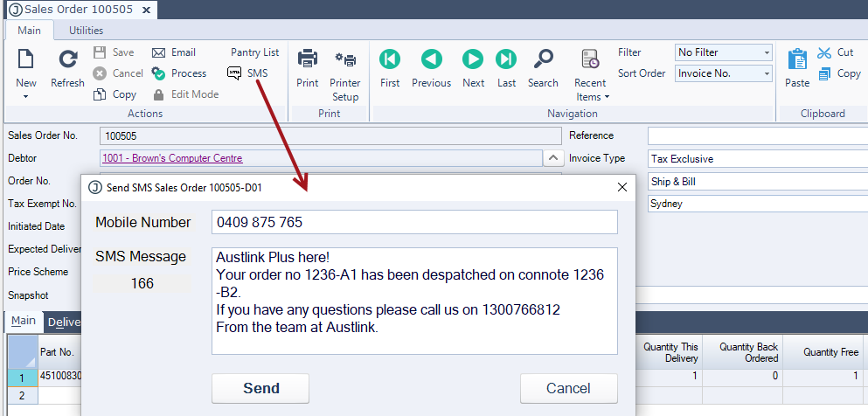
Task: Open the Sort Order dropdown showing Invoice No.
Action: pyautogui.click(x=724, y=73)
